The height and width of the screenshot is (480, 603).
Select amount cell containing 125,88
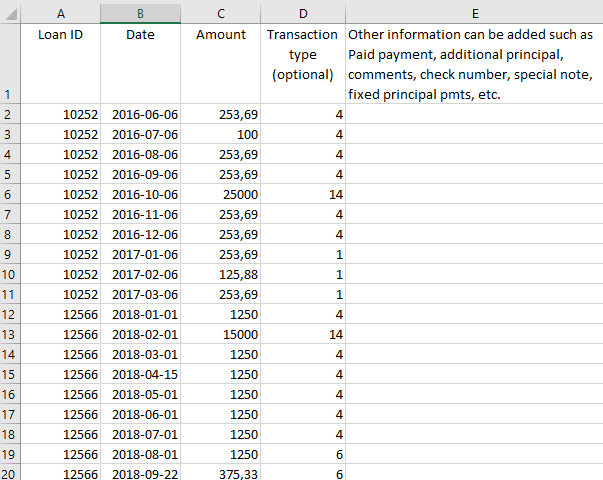pos(221,274)
